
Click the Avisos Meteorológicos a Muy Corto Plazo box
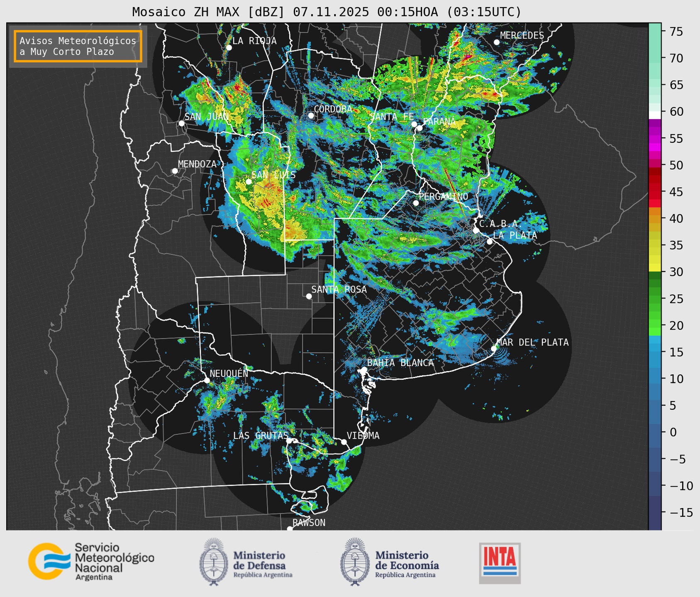point(78,46)
